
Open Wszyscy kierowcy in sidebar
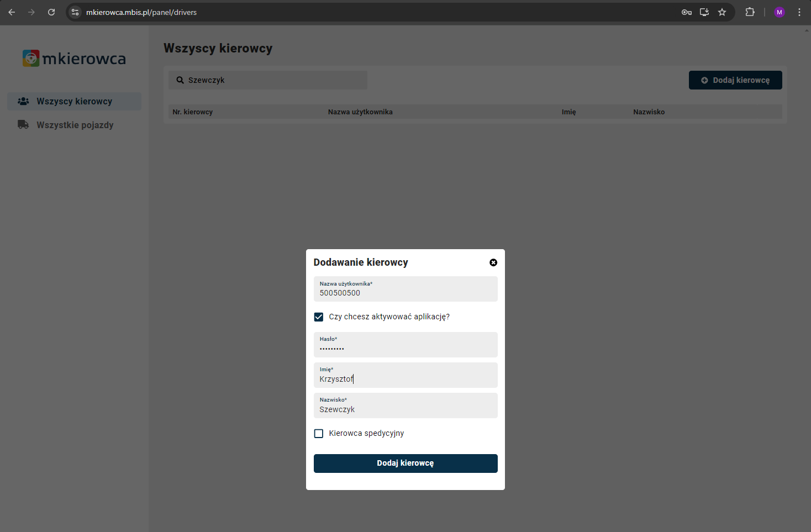pos(74,101)
